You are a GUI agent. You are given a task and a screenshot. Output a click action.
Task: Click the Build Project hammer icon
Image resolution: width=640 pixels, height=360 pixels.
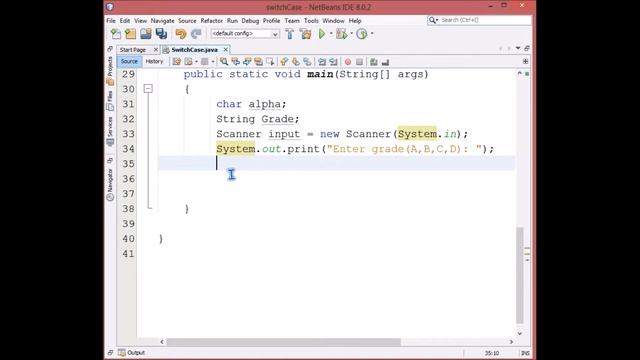[x=289, y=34]
